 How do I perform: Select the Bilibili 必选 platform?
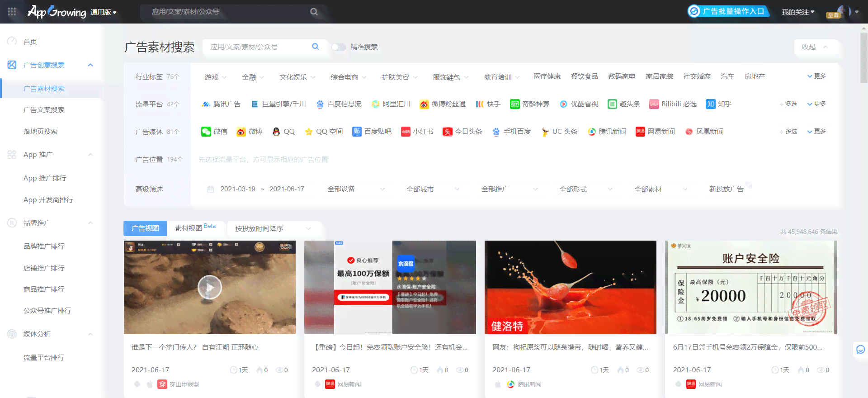tap(673, 104)
